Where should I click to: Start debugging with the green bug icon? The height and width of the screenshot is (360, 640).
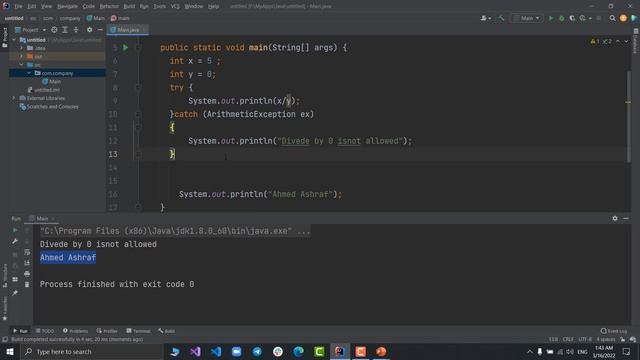562,18
